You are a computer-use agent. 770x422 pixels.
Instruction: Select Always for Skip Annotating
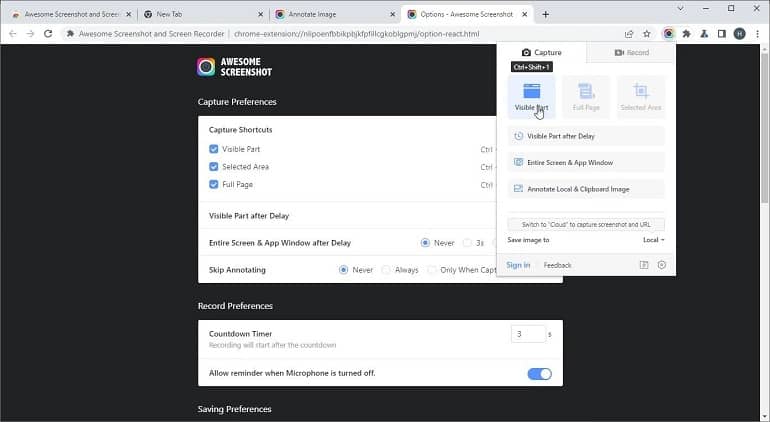(386, 270)
